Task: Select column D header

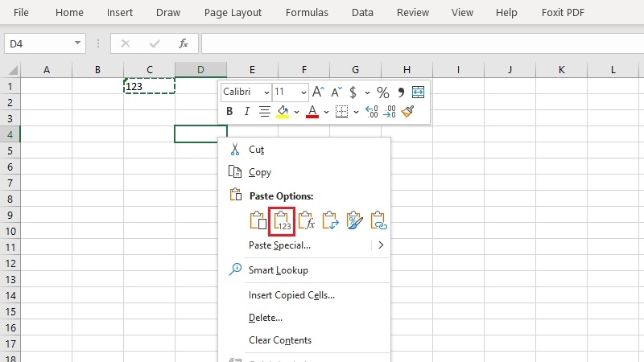Action: (x=200, y=70)
